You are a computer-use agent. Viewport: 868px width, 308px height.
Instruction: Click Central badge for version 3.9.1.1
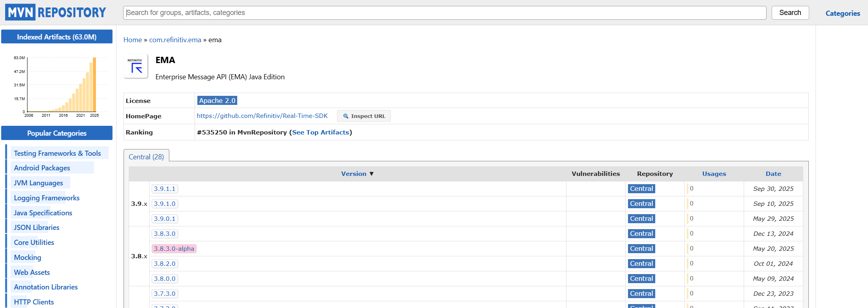click(641, 189)
